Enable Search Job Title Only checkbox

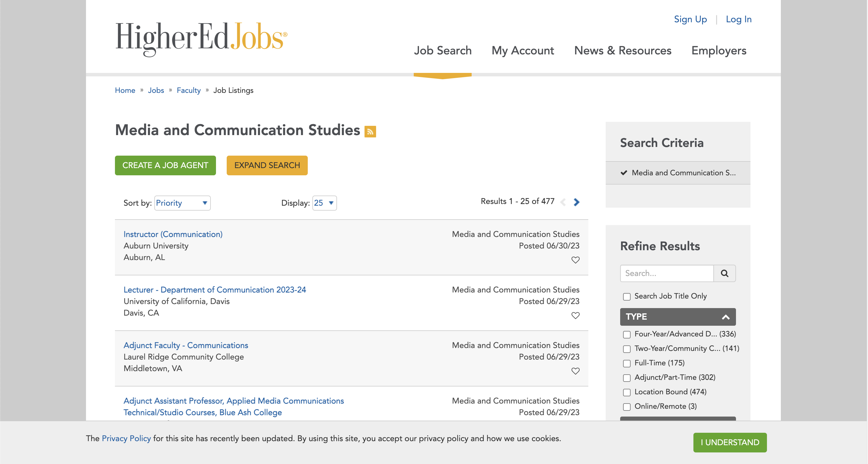tap(627, 297)
